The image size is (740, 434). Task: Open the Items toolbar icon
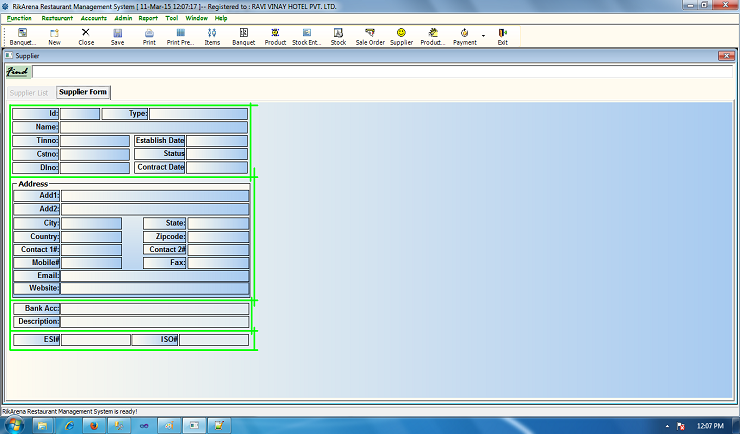coord(212,36)
